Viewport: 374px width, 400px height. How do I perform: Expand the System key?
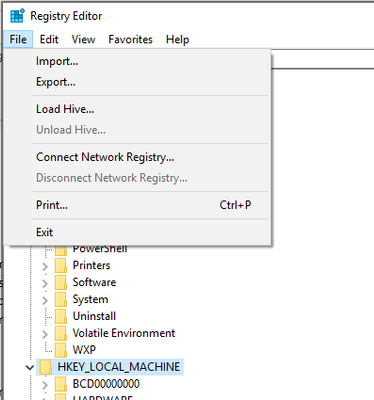pos(45,300)
